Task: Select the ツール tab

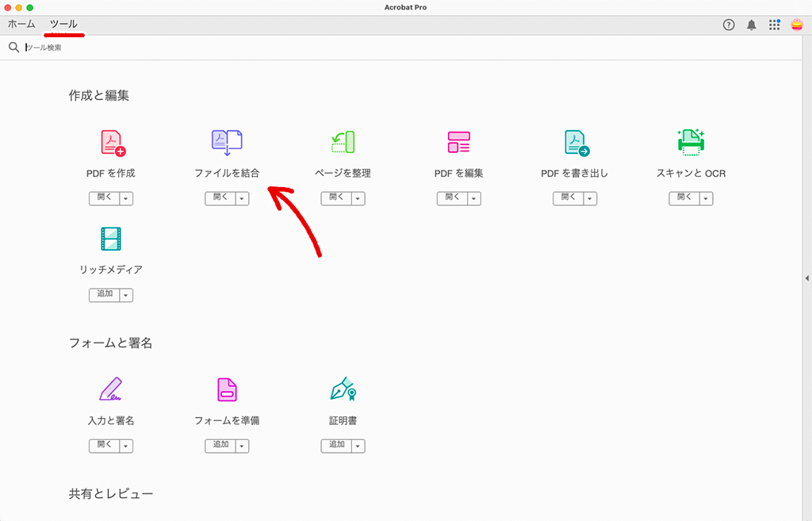Action: coord(63,24)
